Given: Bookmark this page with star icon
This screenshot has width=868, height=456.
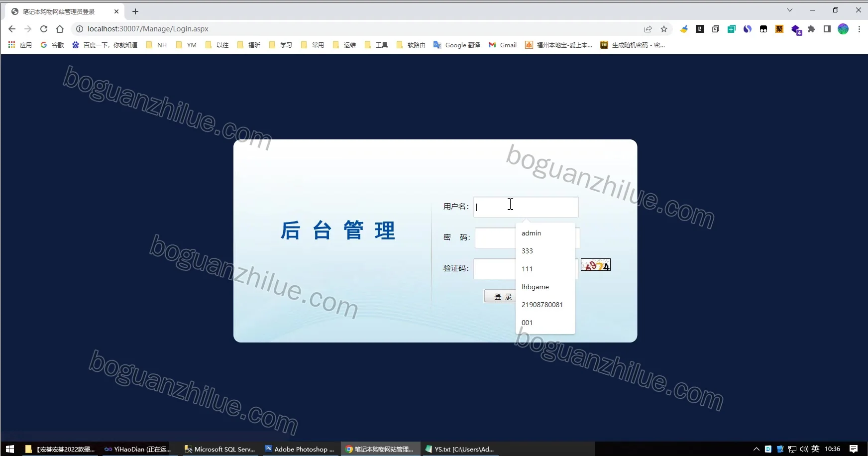Looking at the screenshot, I should [x=664, y=29].
